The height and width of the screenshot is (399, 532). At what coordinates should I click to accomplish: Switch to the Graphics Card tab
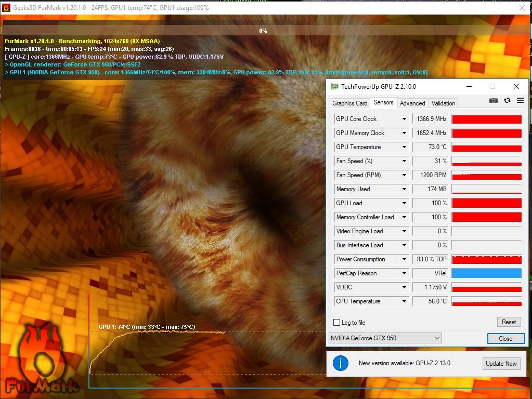click(350, 103)
